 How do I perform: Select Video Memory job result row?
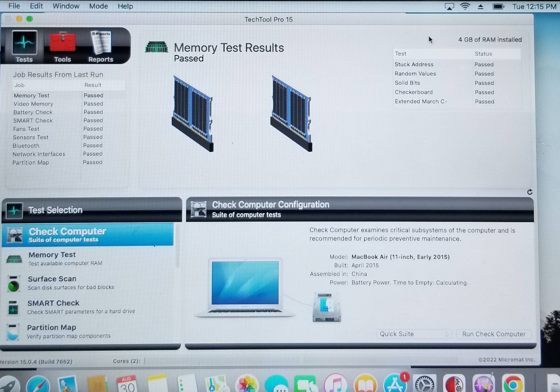pyautogui.click(x=58, y=104)
